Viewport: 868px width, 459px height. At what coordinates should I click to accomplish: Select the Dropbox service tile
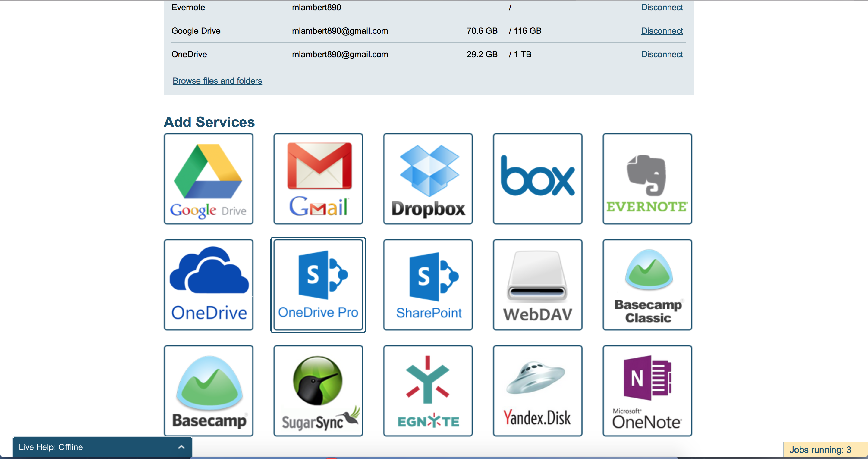428,179
